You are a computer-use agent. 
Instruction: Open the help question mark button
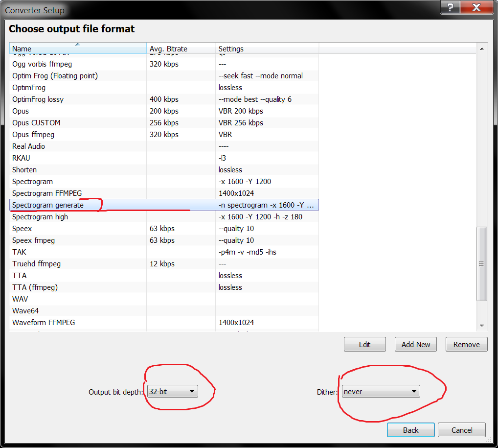[x=450, y=7]
